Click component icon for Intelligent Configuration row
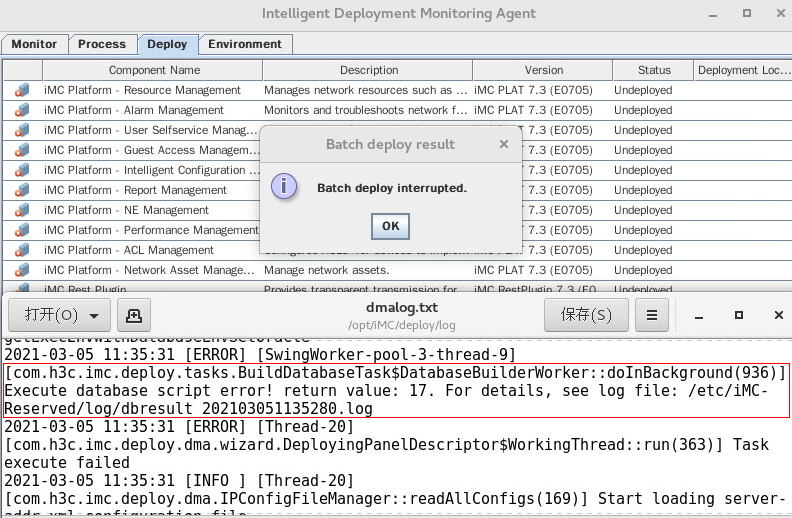792x518 pixels. [22, 170]
